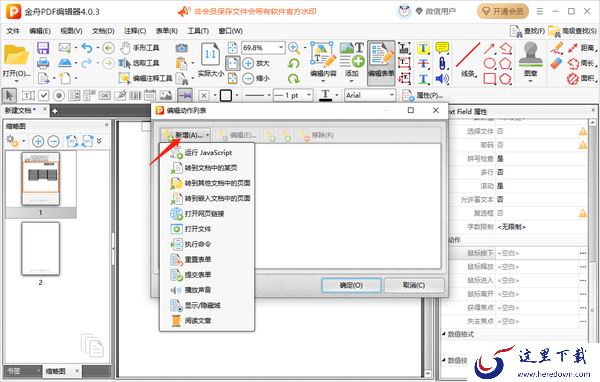Select the red oval shape tool

[489, 63]
